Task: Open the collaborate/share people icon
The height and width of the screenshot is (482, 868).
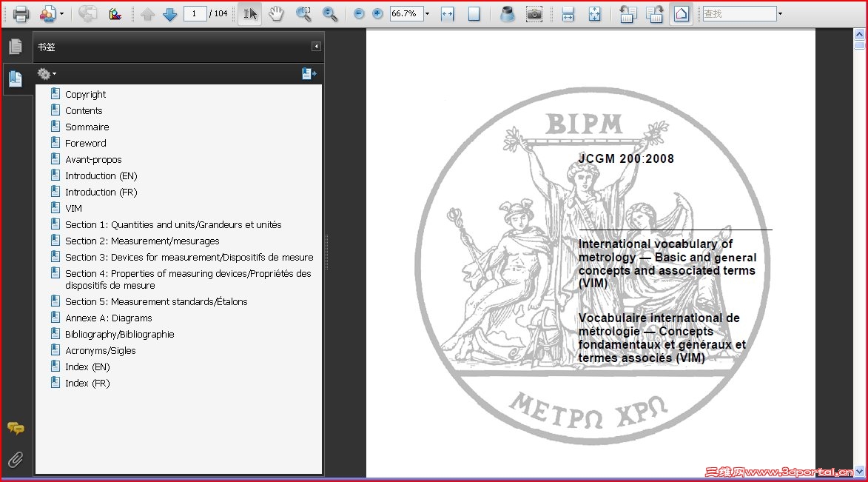Action: 47,14
